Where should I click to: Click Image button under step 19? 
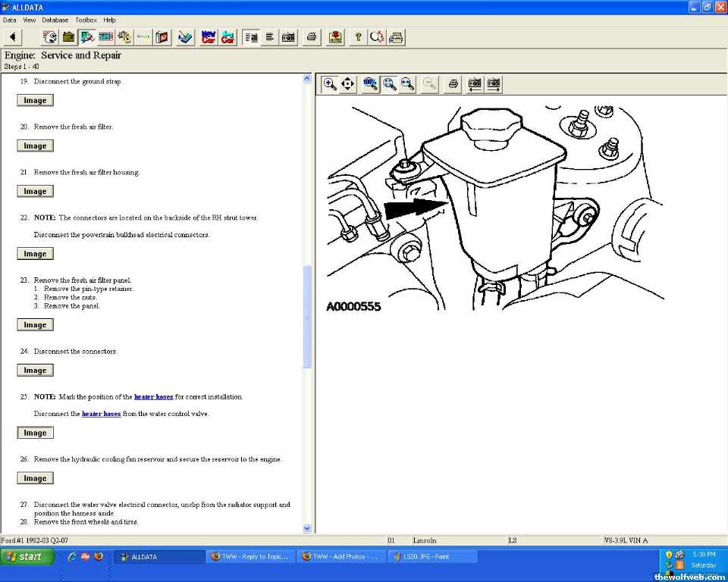tap(35, 100)
